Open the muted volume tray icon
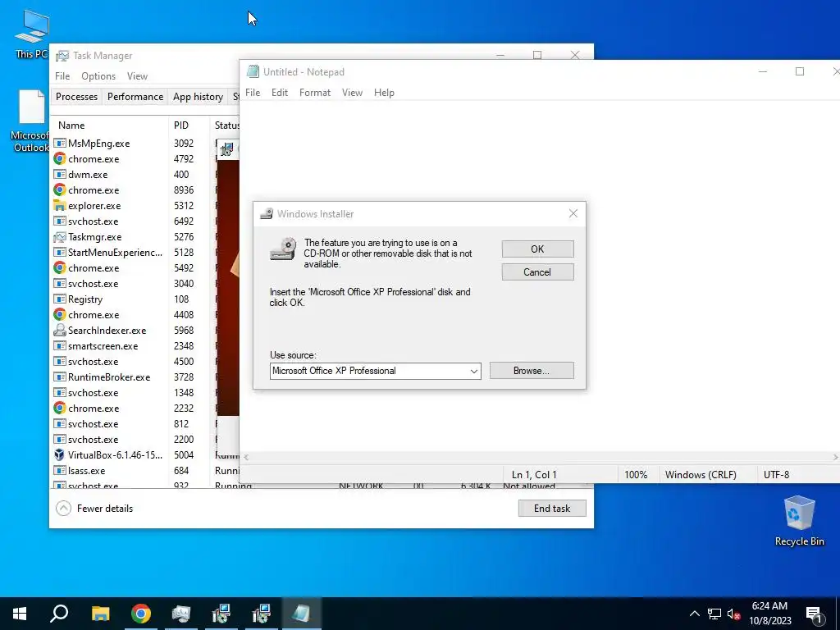840x630 pixels. pyautogui.click(x=733, y=614)
